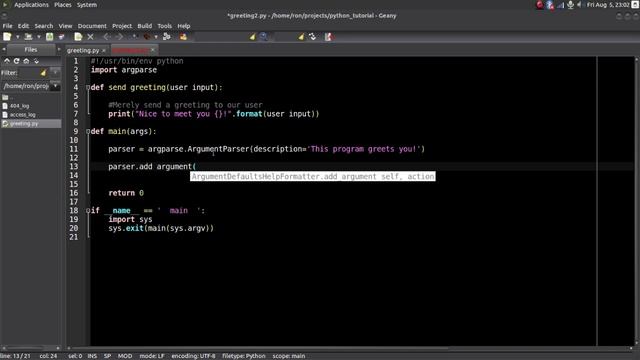
Task: Click the Save All toolbar icon
Action: [61, 37]
